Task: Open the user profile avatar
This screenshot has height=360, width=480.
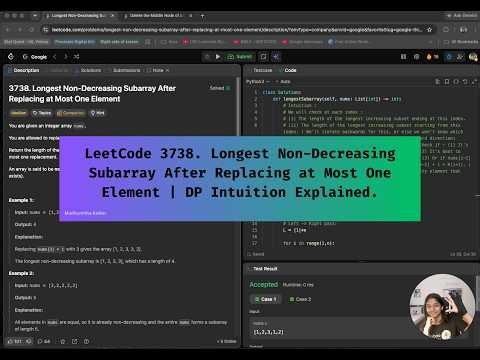Action: tap(473, 57)
